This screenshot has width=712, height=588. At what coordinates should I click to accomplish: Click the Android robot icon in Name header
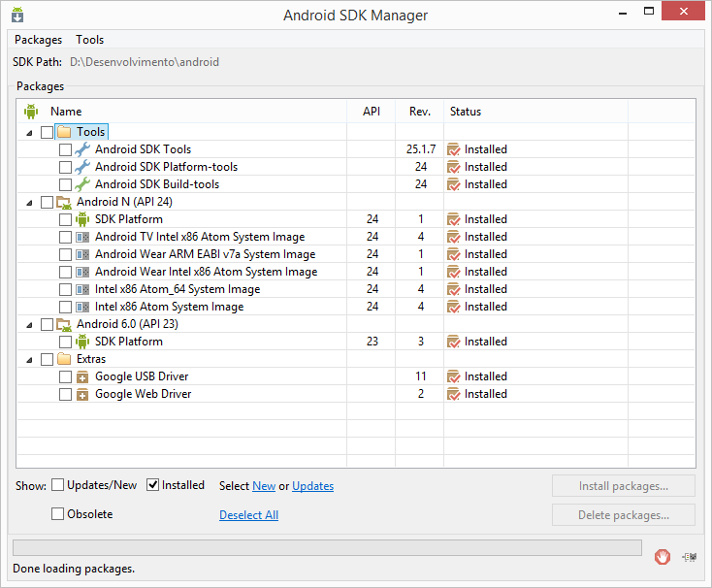[30, 112]
